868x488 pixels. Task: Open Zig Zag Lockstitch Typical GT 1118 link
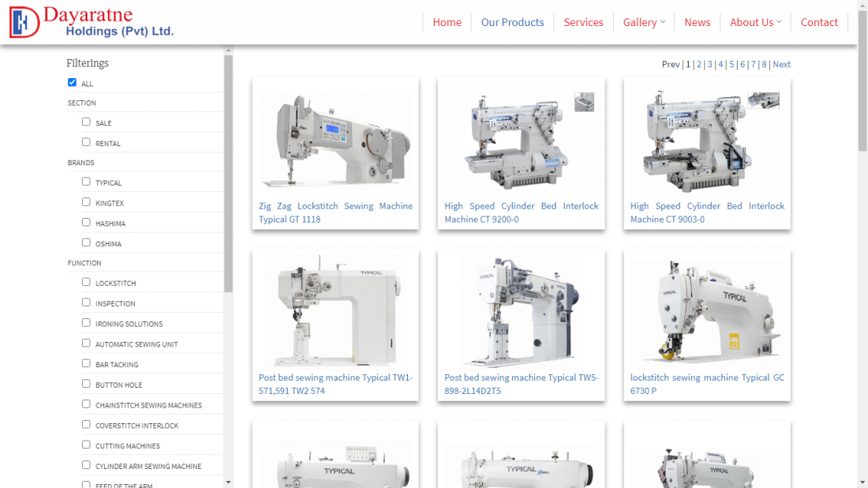tap(335, 212)
